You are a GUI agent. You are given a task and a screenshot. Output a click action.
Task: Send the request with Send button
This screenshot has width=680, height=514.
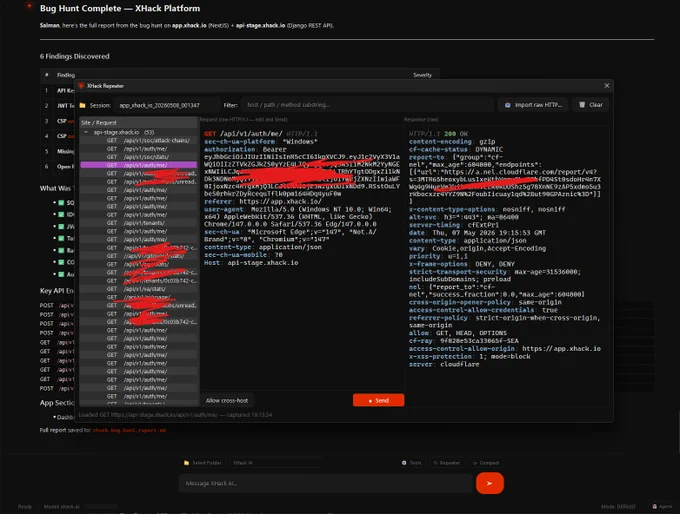(x=378, y=400)
